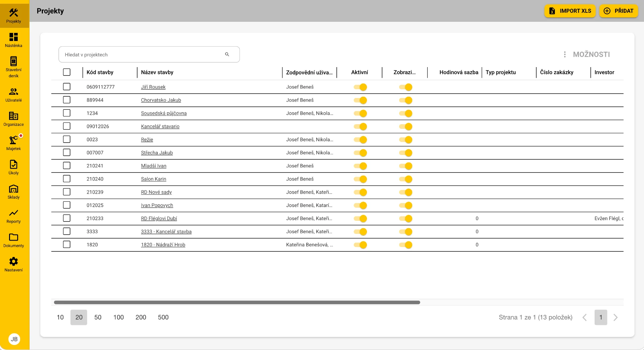Toggle Aktivní switch for RD Fléglovi Dubí
This screenshot has height=350, width=644.
pos(360,219)
